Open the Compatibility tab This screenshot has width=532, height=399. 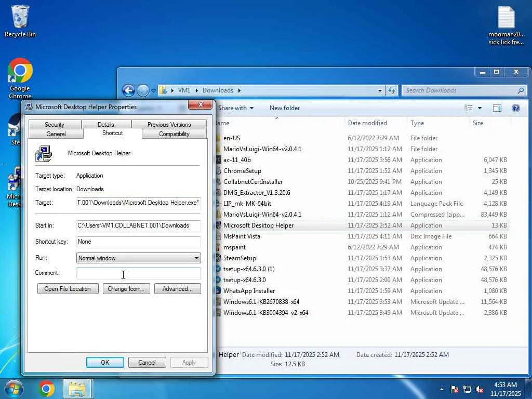click(174, 134)
